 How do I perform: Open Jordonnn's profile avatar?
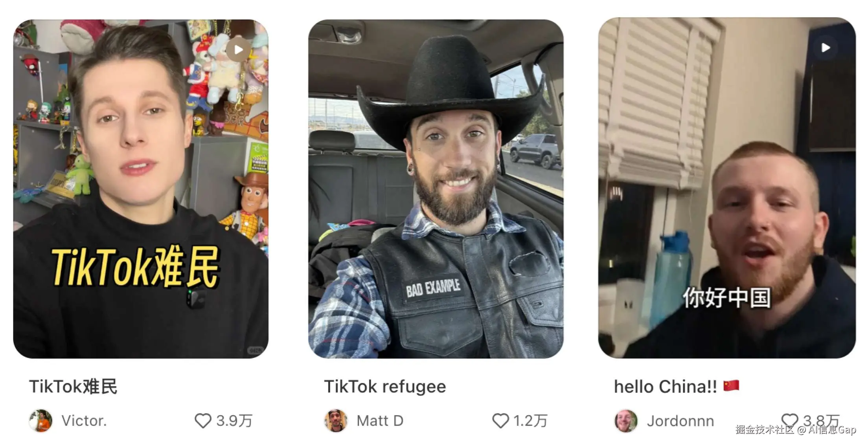click(x=626, y=421)
